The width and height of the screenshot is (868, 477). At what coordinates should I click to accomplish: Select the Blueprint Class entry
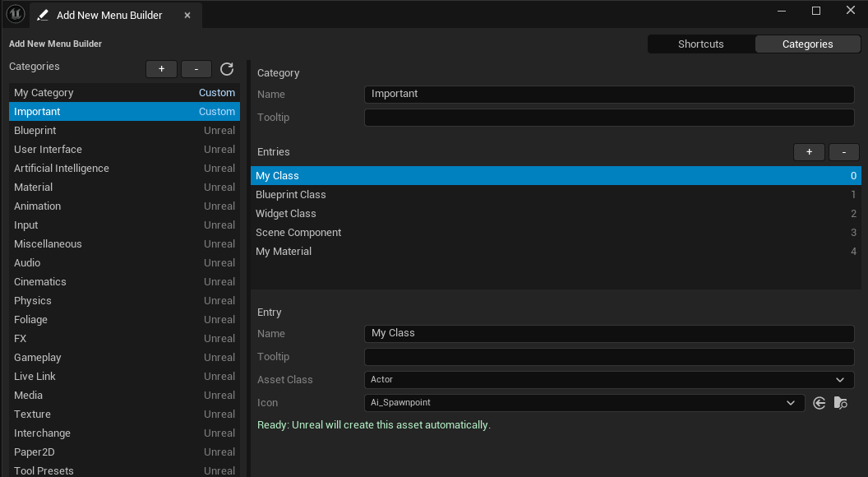click(556, 194)
